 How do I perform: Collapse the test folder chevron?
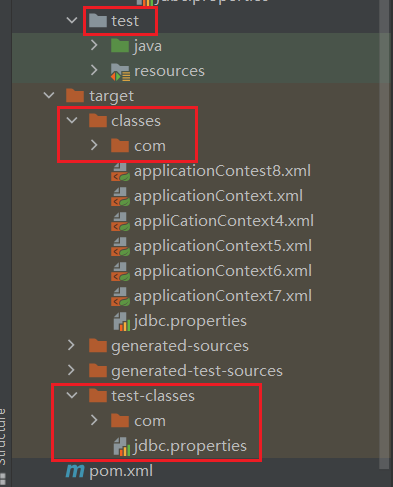[72, 20]
